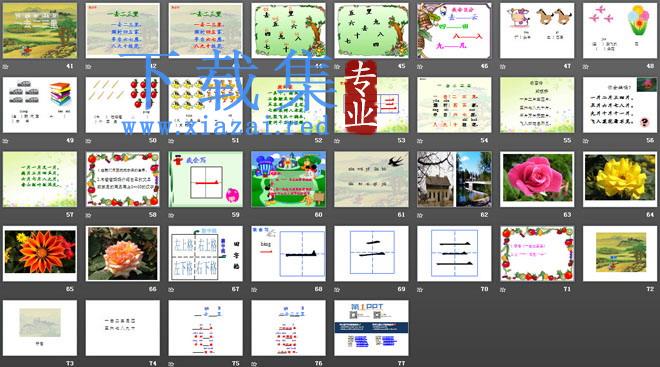
Task: Select slide 60 with the cartoon castle scene
Action: (288, 179)
